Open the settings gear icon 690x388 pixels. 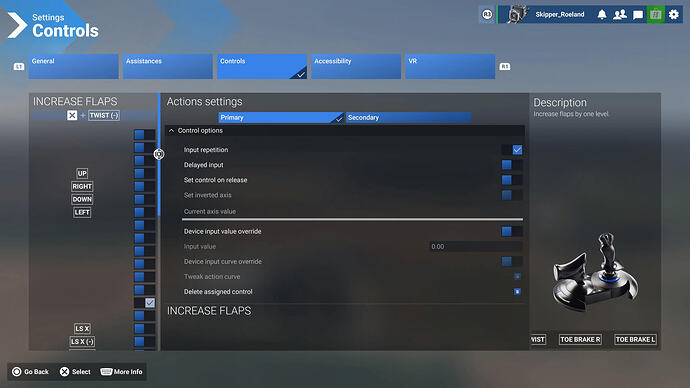point(674,15)
